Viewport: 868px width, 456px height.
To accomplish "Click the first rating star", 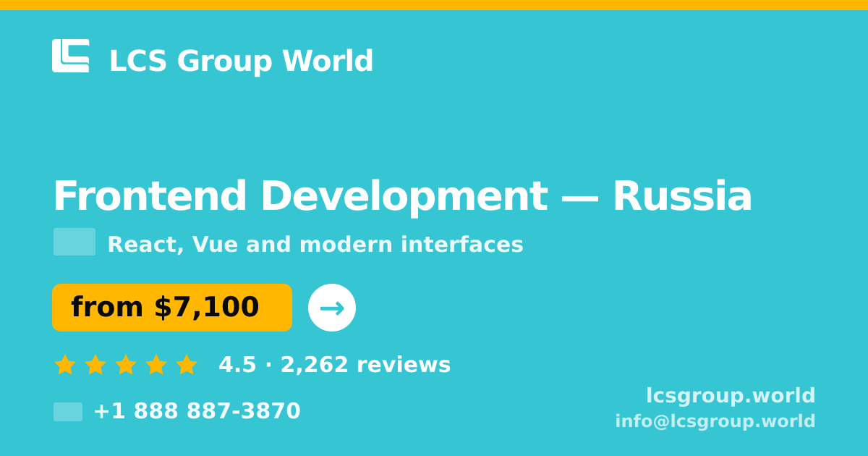I will 65,365.
